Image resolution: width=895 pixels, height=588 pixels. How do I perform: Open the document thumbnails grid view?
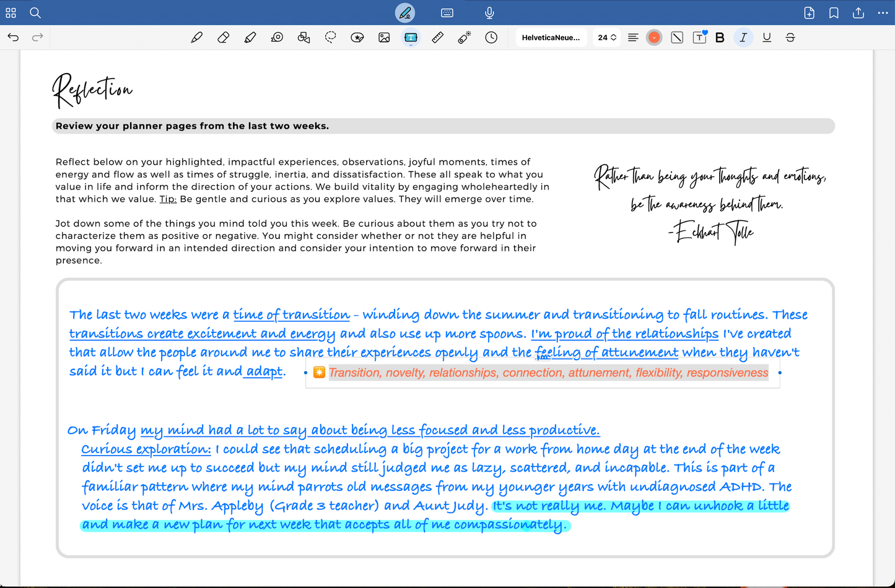click(11, 13)
